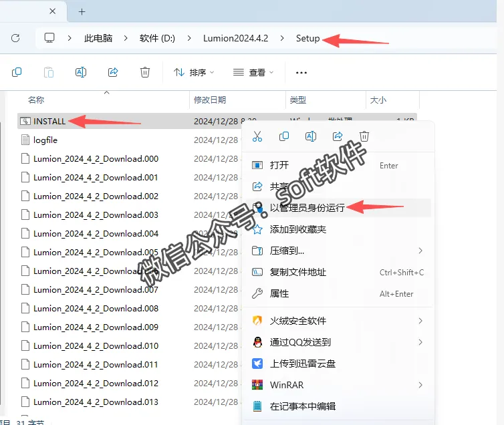Click the rename icon in context menu
The height and width of the screenshot is (425, 504).
[x=311, y=136]
